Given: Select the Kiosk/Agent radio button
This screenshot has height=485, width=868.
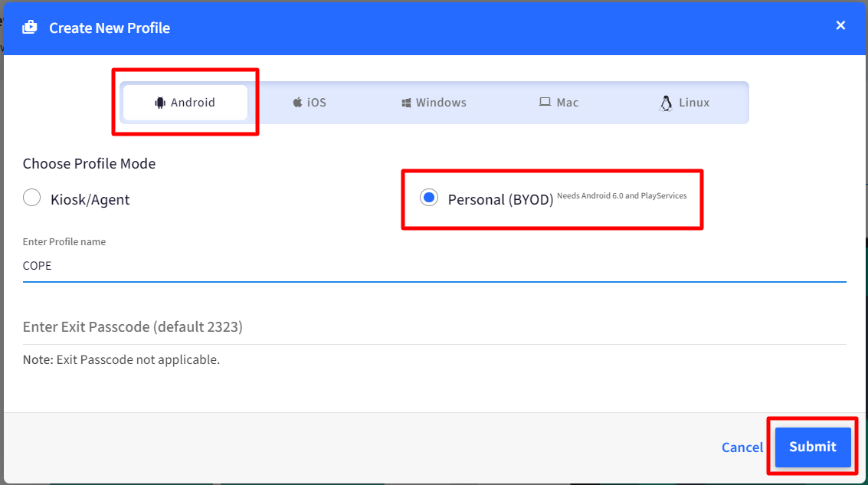Looking at the screenshot, I should point(32,198).
